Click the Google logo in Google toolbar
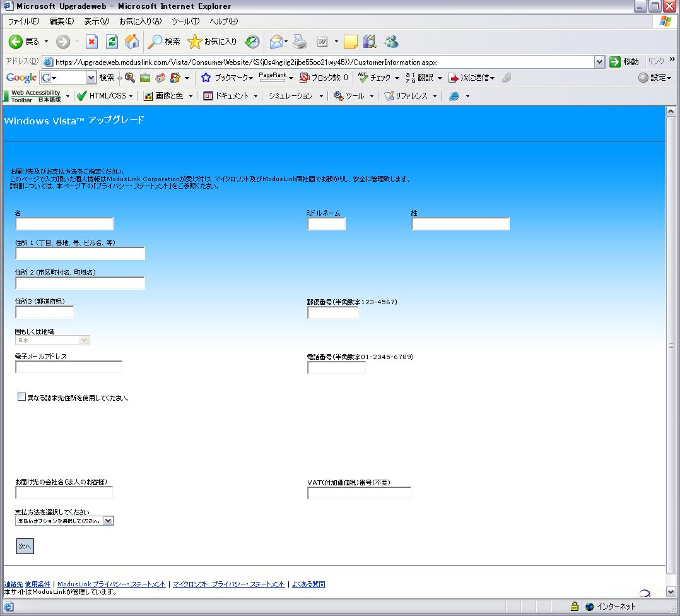This screenshot has width=680, height=616. [x=21, y=78]
